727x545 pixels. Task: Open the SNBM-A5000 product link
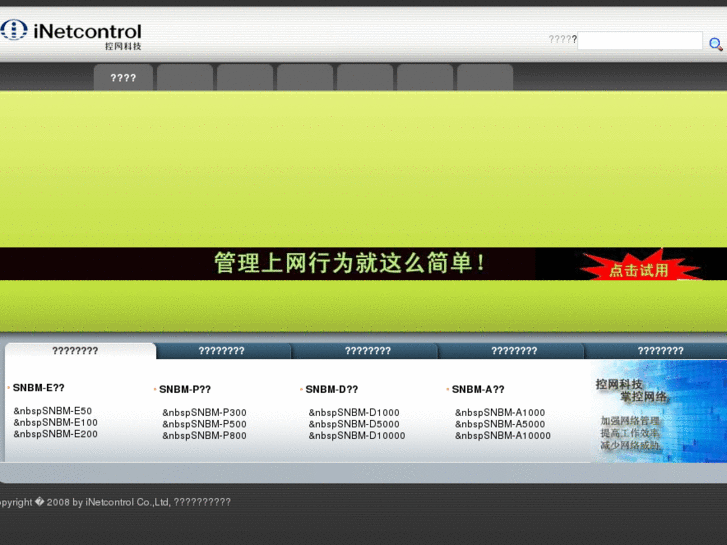coord(500,424)
